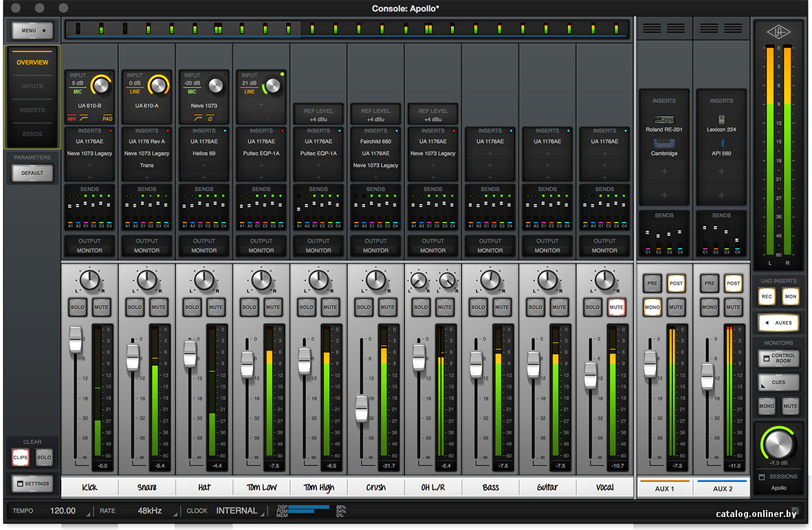Switch AUX 1 to PRE
Viewport: 812px width, 530px height.
(652, 283)
